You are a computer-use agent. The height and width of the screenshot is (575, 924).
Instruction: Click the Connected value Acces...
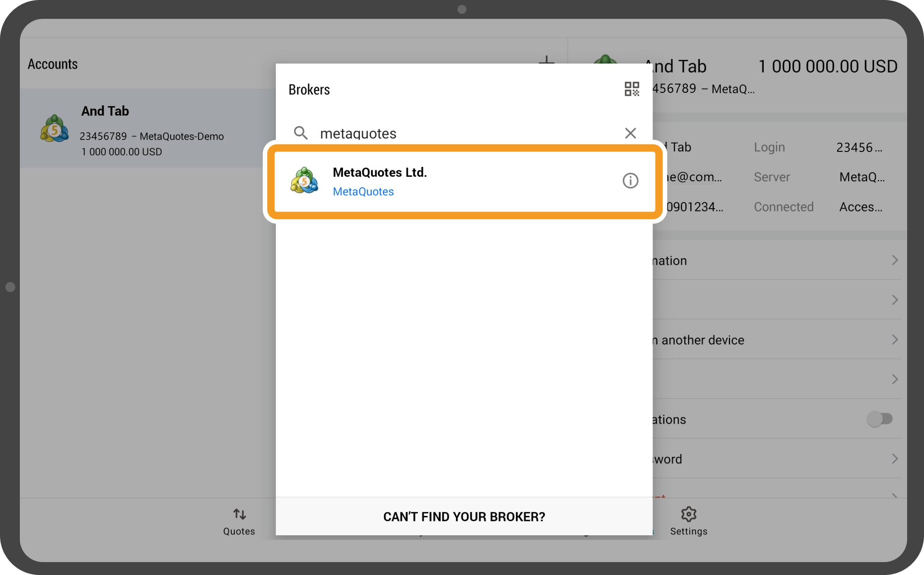tap(861, 207)
